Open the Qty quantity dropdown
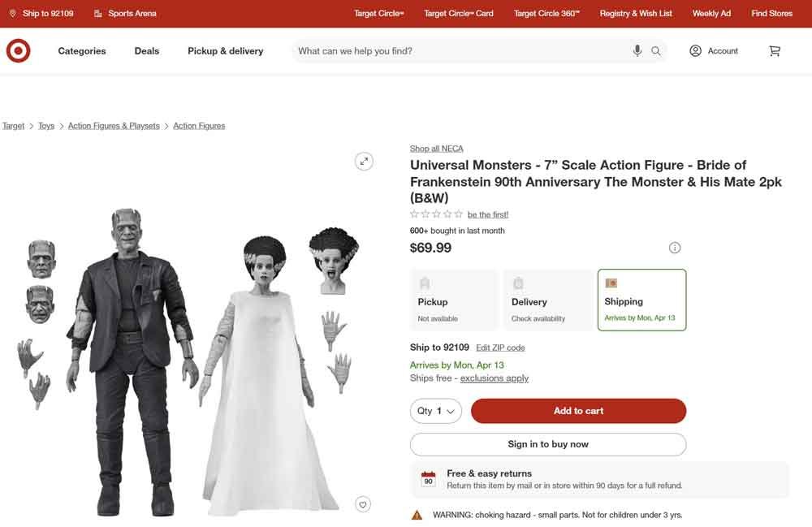This screenshot has height=527, width=812. point(436,411)
